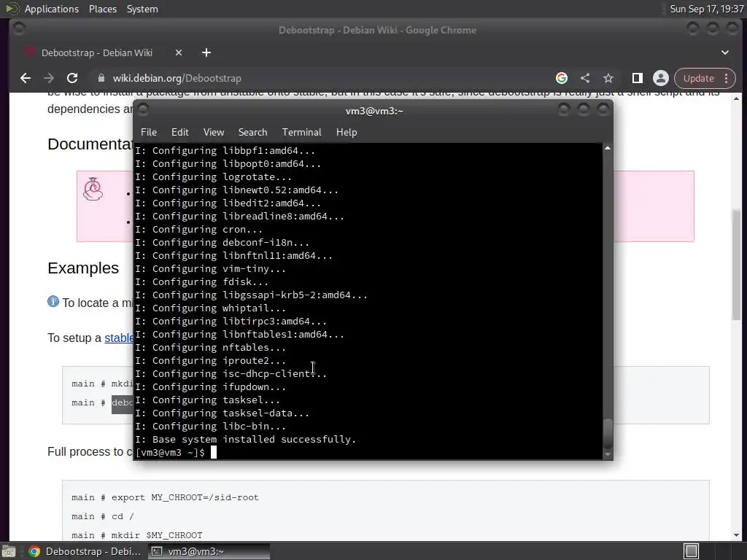Viewport: 747px width, 560px height.
Task: Click show desktop icon in bottom panel
Action: [9, 551]
